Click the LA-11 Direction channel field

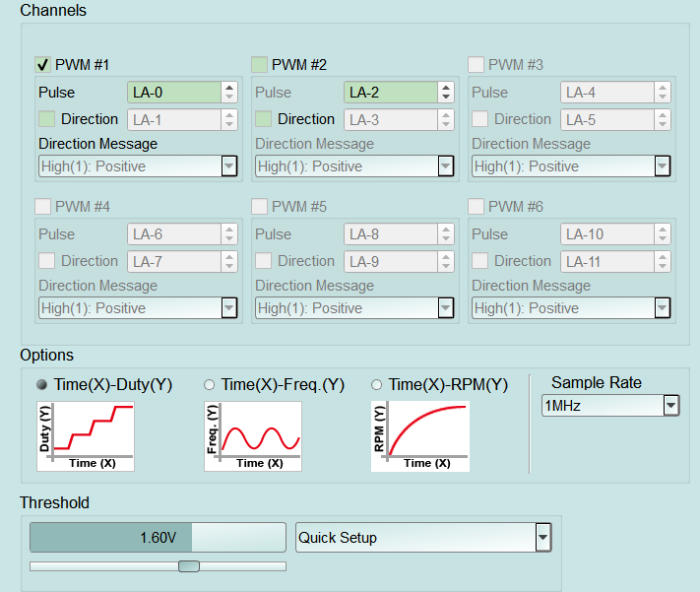pyautogui.click(x=607, y=261)
